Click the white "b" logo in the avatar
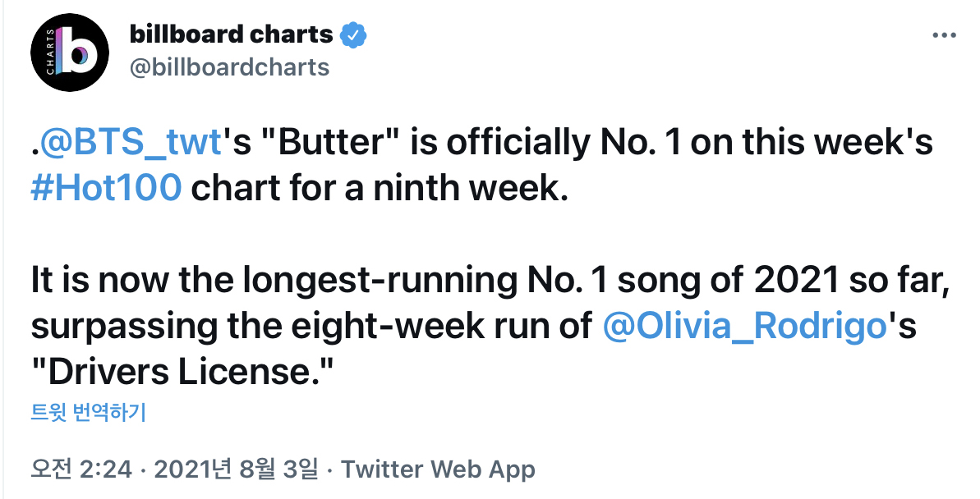This screenshot has height=499, width=980. point(80,53)
